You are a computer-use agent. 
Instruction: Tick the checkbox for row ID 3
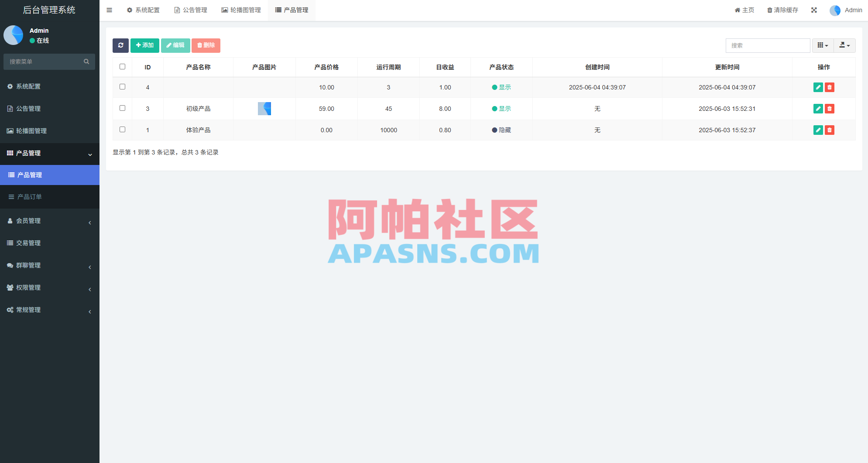(122, 108)
